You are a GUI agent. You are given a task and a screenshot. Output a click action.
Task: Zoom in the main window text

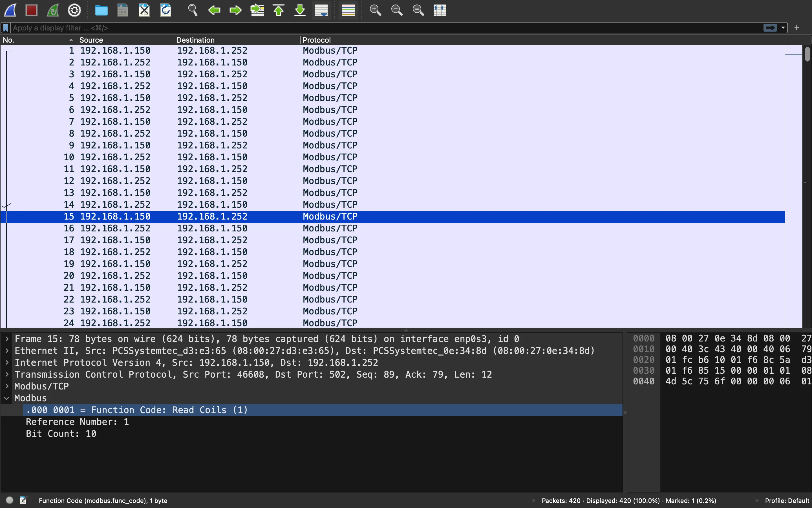(376, 10)
